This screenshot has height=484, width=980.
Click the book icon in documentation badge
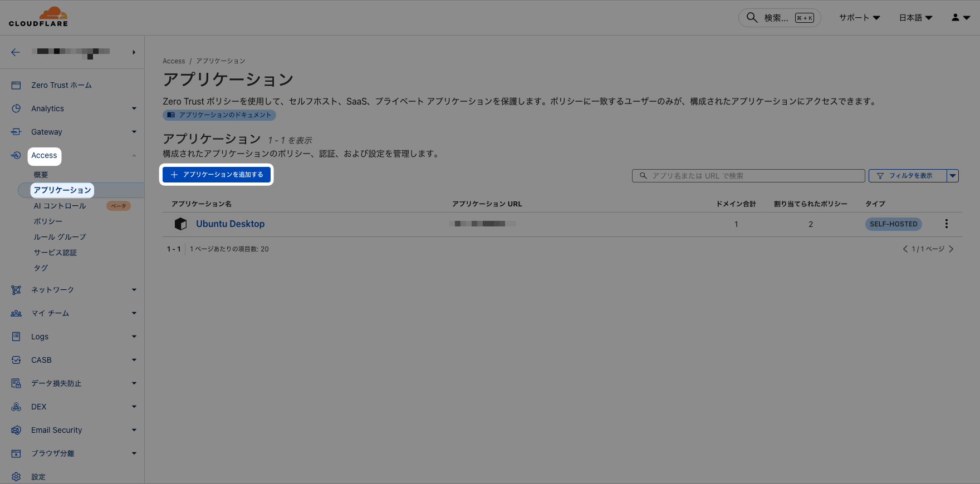click(x=171, y=115)
